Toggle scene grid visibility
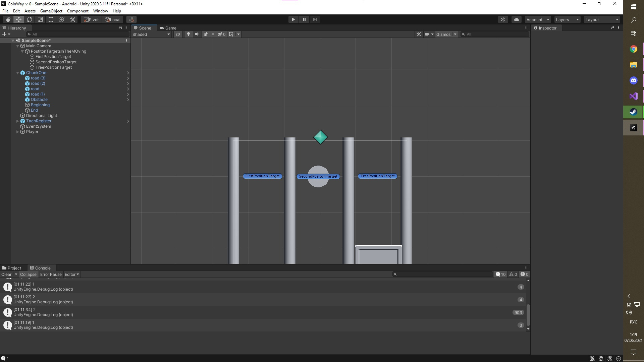The width and height of the screenshot is (644, 362). [231, 34]
